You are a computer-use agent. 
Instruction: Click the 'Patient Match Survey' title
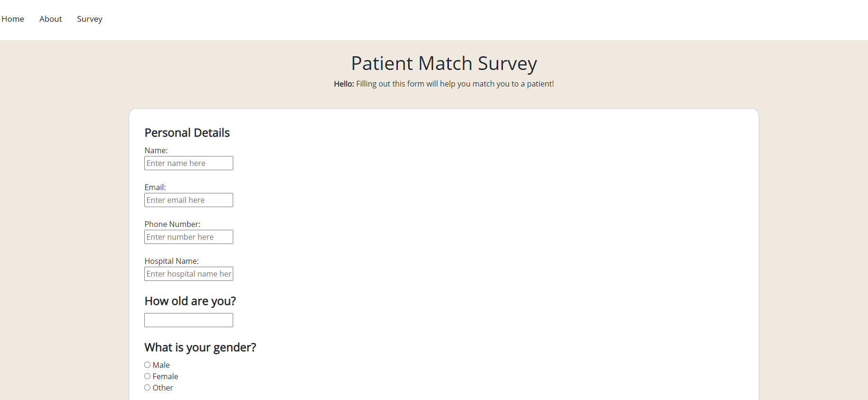(x=444, y=63)
